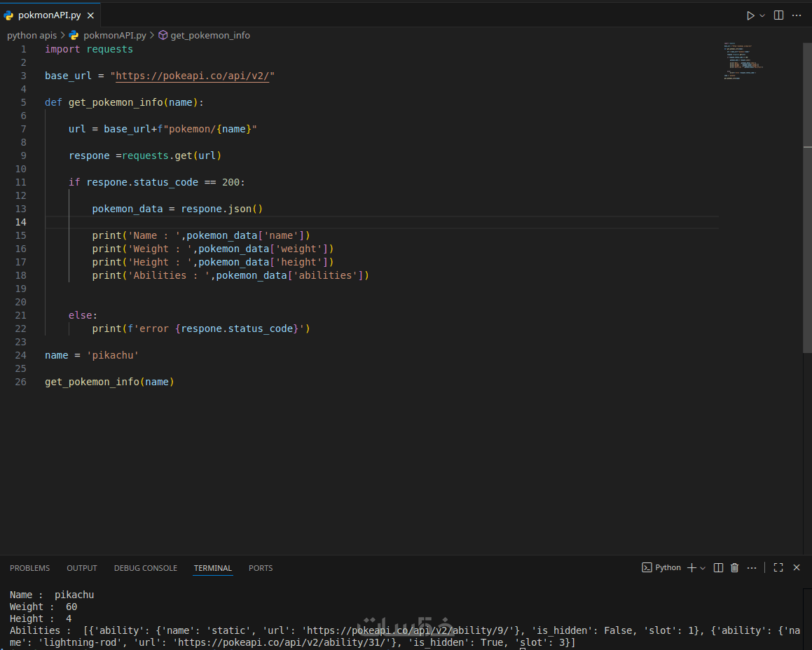Select the Python terminal shell entry

pos(661,568)
